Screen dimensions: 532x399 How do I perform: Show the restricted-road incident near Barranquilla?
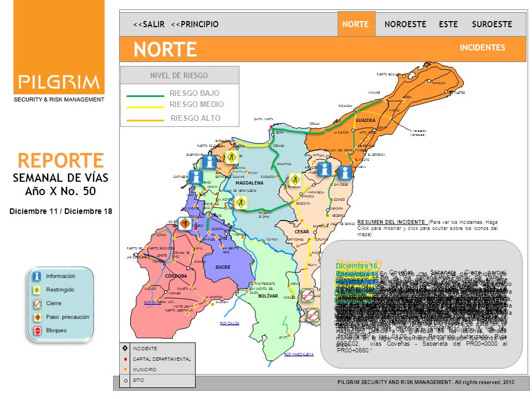pos(232,157)
